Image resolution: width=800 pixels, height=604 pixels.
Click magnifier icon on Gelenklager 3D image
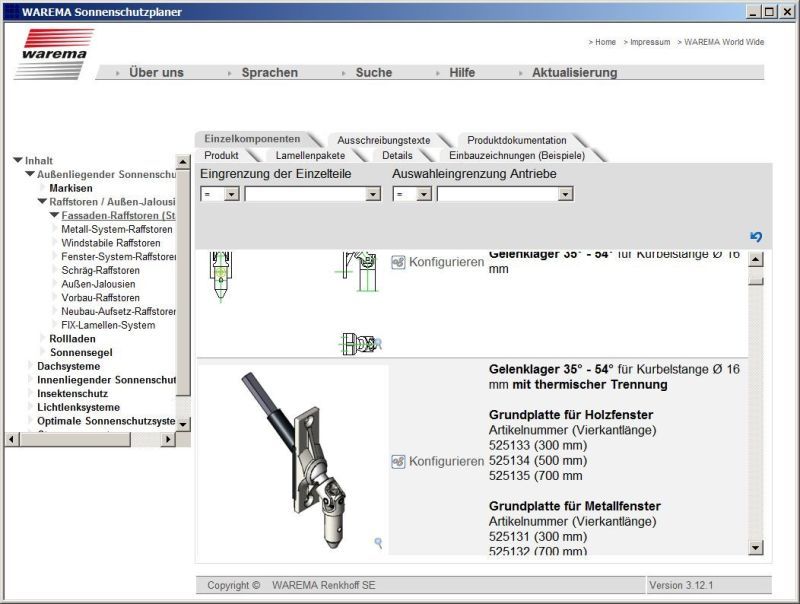378,543
